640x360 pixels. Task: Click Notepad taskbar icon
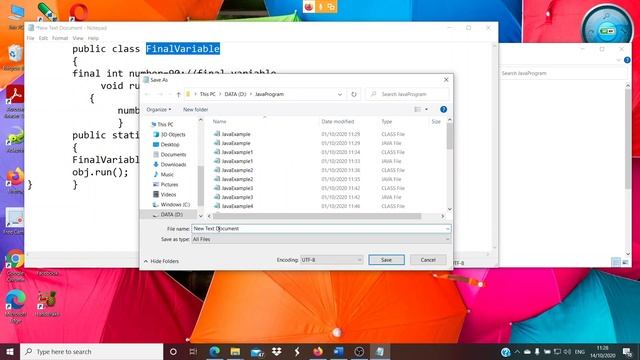pyautogui.click(x=380, y=351)
